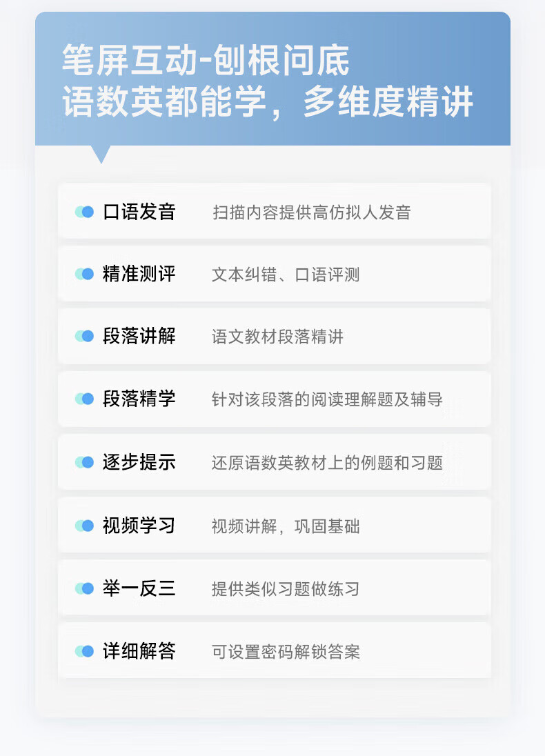This screenshot has width=545, height=756.
Task: Click description 扫描内容提供高仿拟人发音
Action: pyautogui.click(x=311, y=212)
